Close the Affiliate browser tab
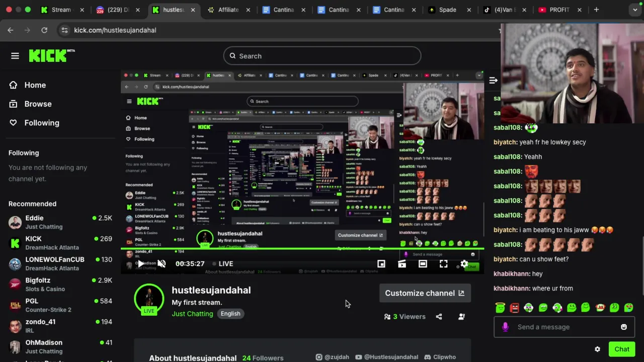644x362 pixels. [248, 10]
